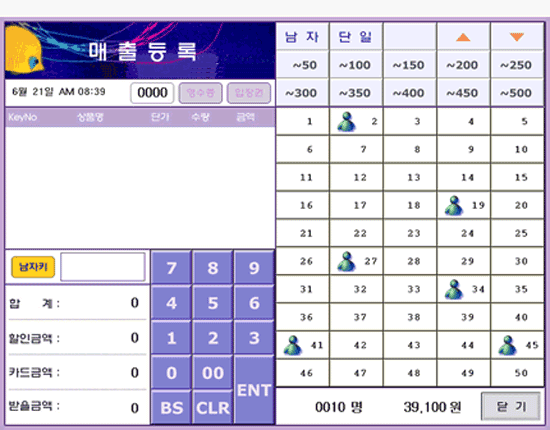Click the ENT key on keypad

254,390
